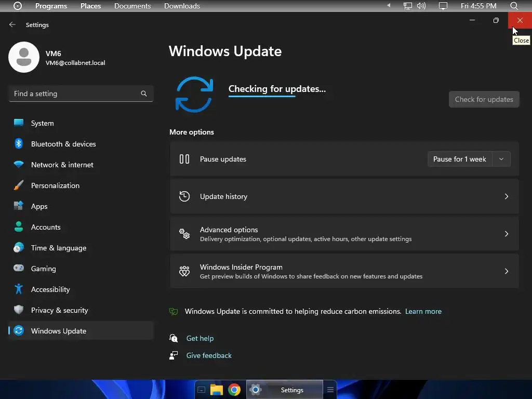532x399 pixels.
Task: Launch Chrome from the taskbar
Action: coord(234,390)
